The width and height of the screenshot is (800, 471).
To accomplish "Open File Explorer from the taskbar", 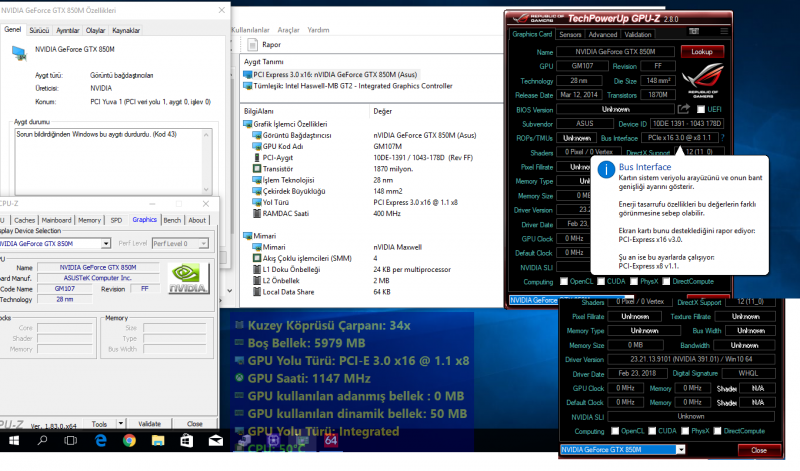I will tap(158, 440).
